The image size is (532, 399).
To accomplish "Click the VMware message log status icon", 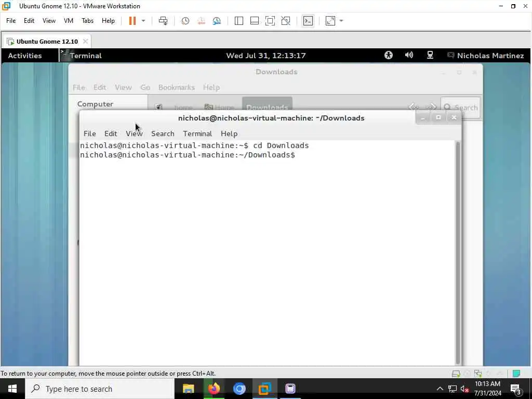I will 516,374.
